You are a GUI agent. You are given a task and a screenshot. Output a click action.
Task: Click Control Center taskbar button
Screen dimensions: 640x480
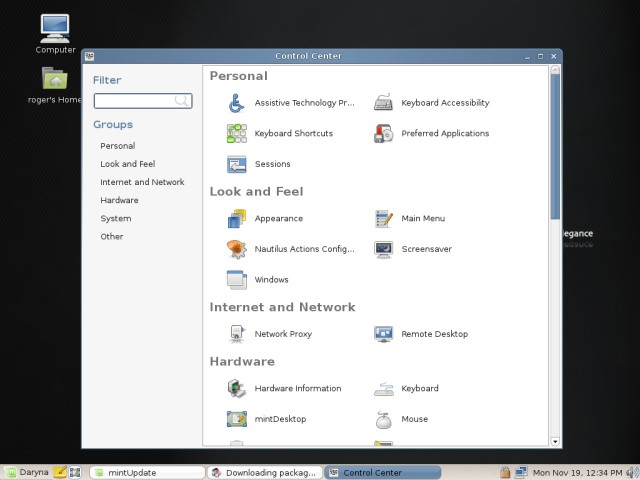pos(382,473)
